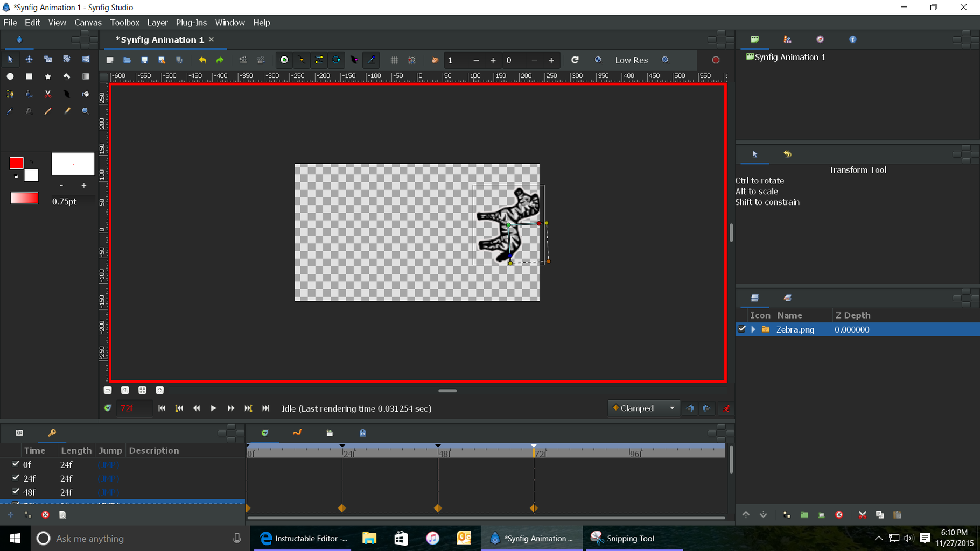Click the red outline color swatch
The image size is (980, 551).
[16, 163]
